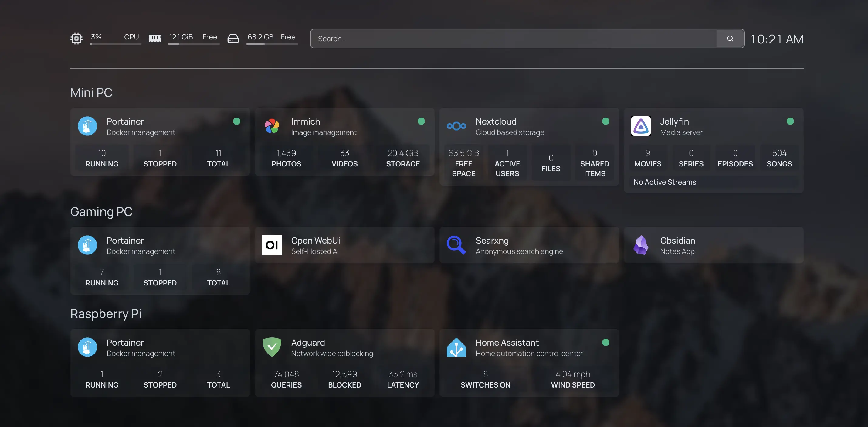Click the Mini PC Portainer whale icon

coord(87,126)
